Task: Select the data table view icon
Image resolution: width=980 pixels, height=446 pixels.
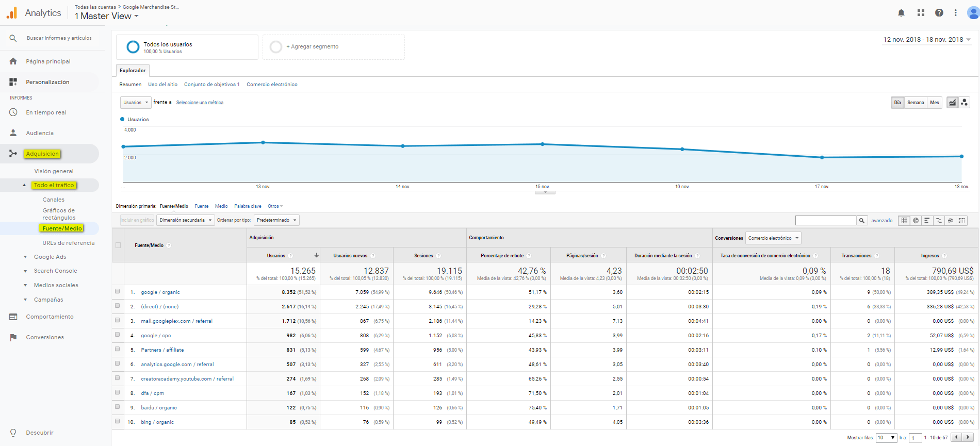Action: click(904, 221)
